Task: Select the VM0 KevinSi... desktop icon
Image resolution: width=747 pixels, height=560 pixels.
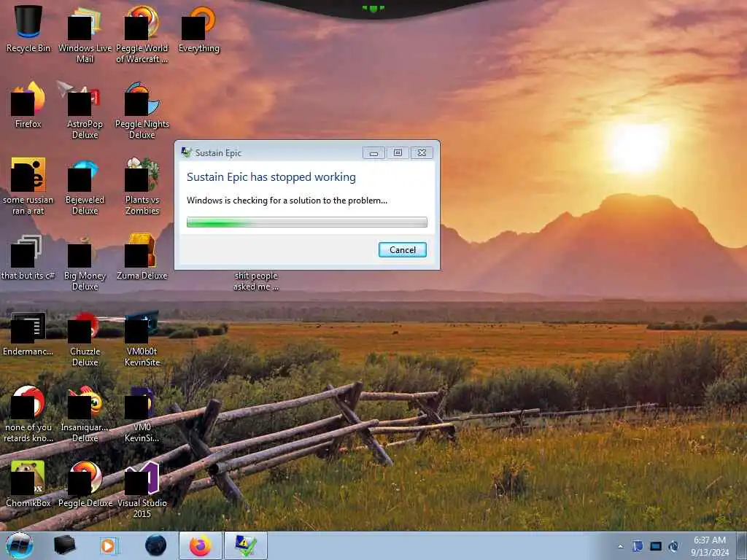Action: pos(142,413)
